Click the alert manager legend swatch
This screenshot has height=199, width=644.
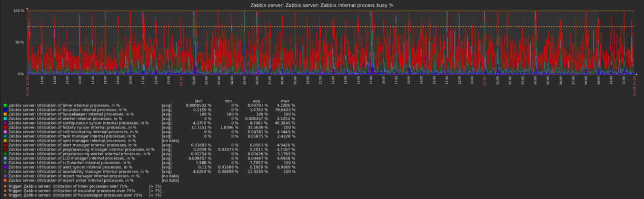click(5, 145)
